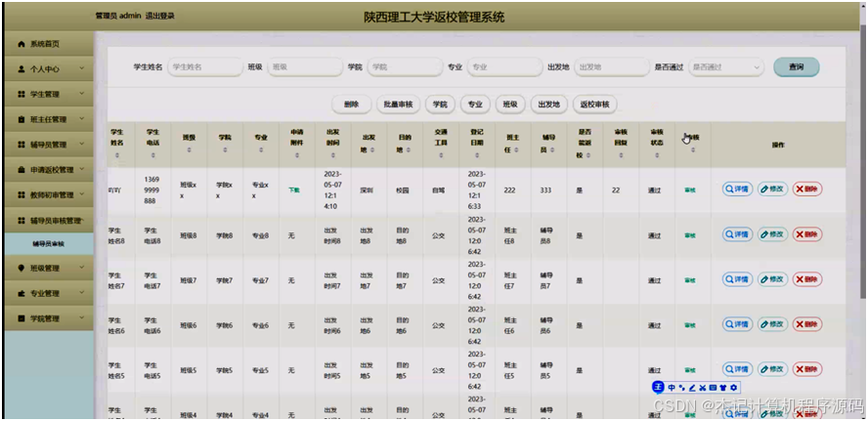Sort the table by the 出发时间 column arrows

[332, 156]
